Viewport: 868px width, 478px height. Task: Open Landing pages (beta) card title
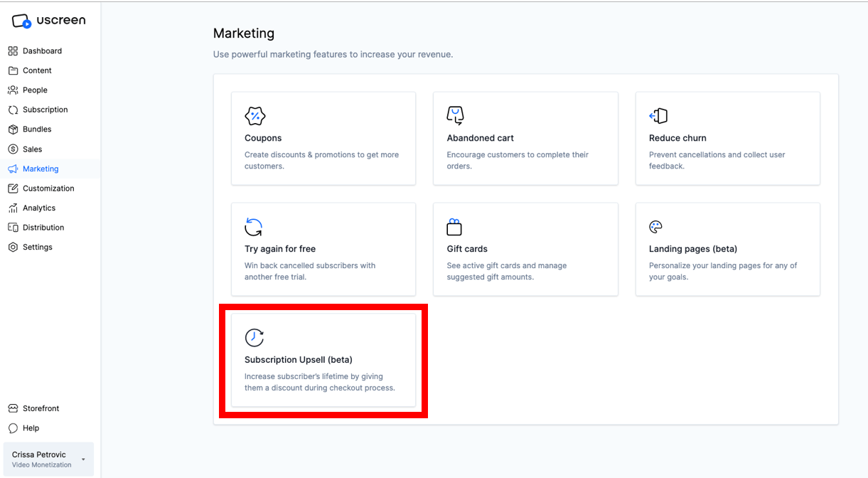click(x=693, y=249)
